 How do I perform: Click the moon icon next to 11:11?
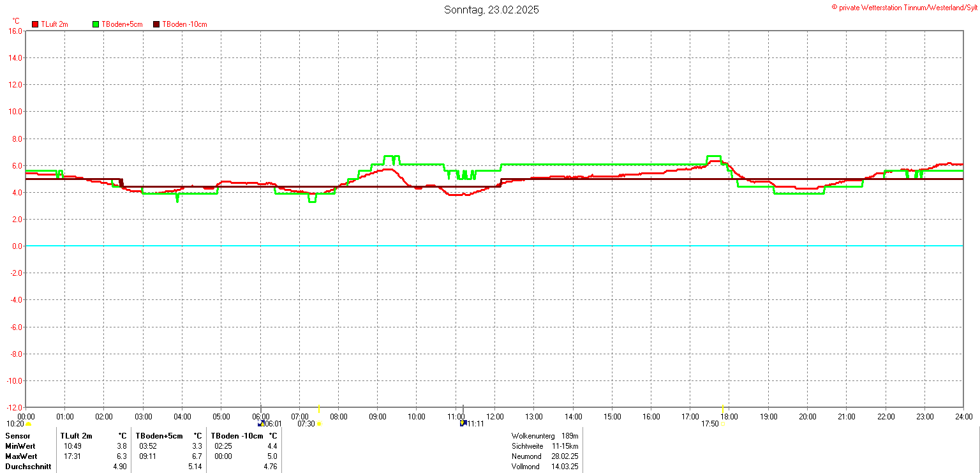click(463, 423)
